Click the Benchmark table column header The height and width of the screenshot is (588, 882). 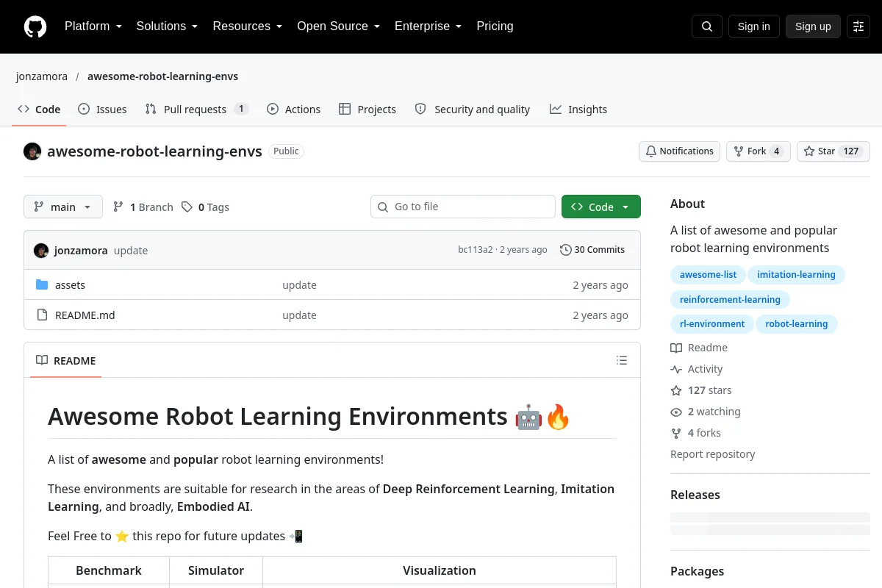[x=109, y=570]
